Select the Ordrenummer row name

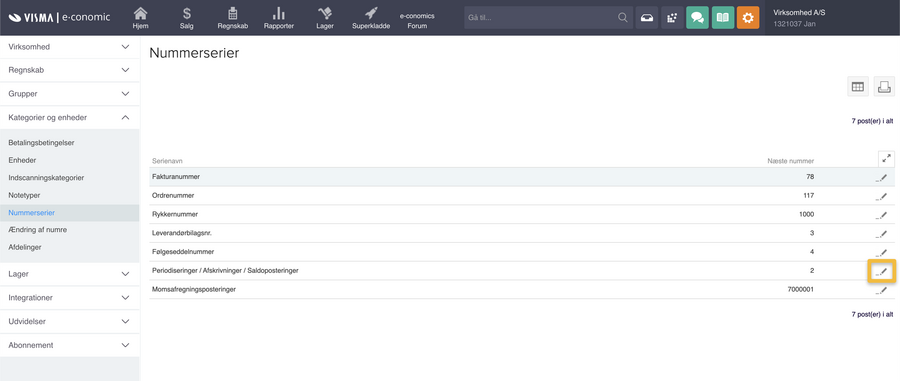[x=173, y=196]
